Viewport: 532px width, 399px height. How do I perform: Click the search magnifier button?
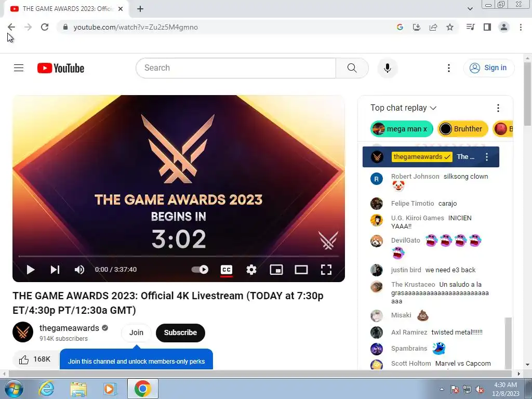click(x=352, y=68)
